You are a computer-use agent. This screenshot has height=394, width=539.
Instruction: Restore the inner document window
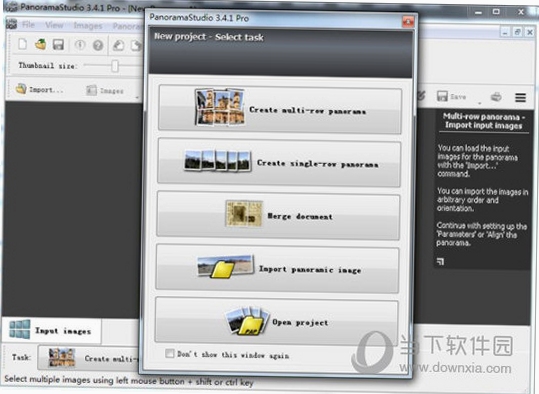pyautogui.click(x=517, y=32)
